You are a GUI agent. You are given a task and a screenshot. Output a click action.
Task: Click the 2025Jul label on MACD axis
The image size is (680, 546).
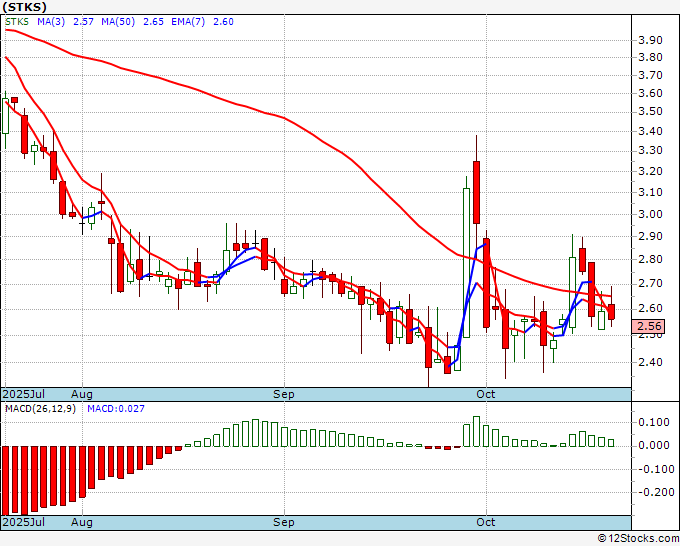point(23,522)
